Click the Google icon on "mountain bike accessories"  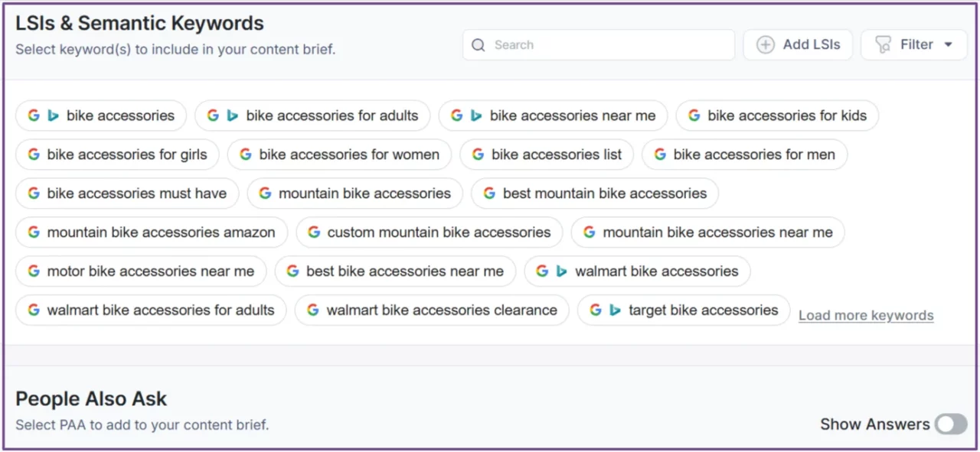coord(265,193)
